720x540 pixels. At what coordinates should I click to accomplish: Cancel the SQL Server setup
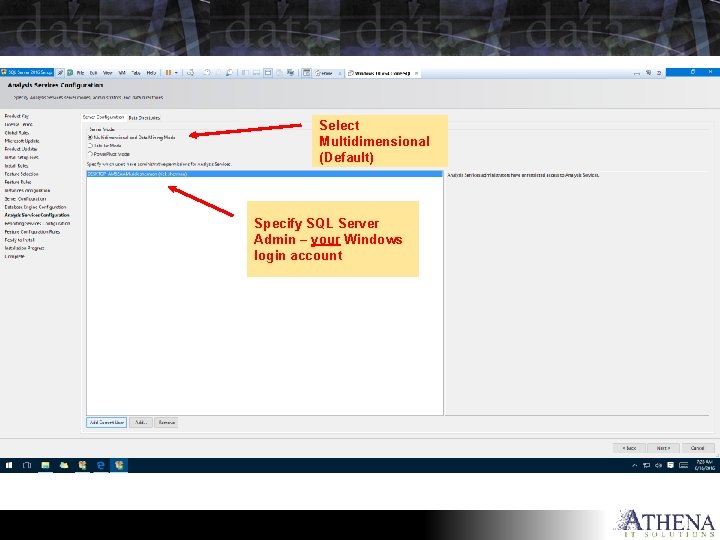698,448
